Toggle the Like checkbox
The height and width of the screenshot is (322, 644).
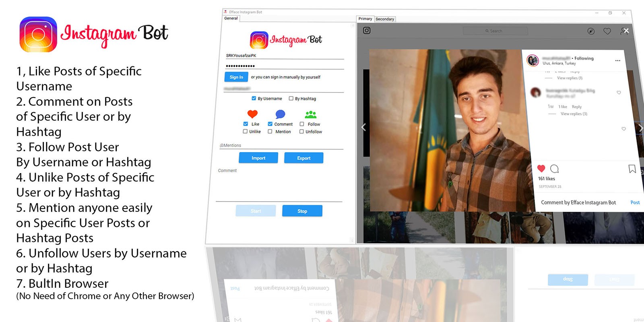click(246, 124)
